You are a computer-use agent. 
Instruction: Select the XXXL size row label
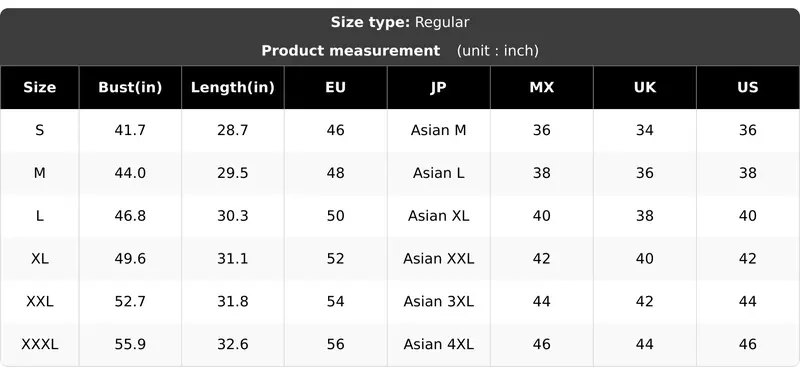(x=39, y=345)
